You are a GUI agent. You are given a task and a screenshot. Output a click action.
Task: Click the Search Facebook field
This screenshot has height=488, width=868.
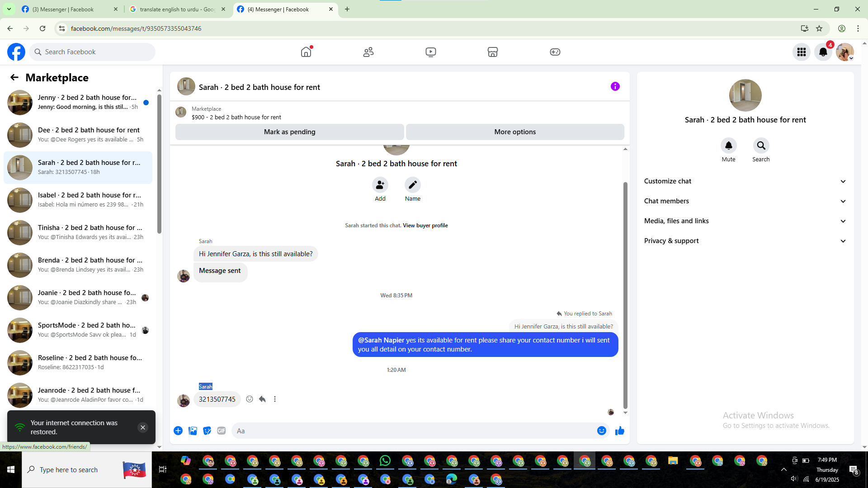92,52
